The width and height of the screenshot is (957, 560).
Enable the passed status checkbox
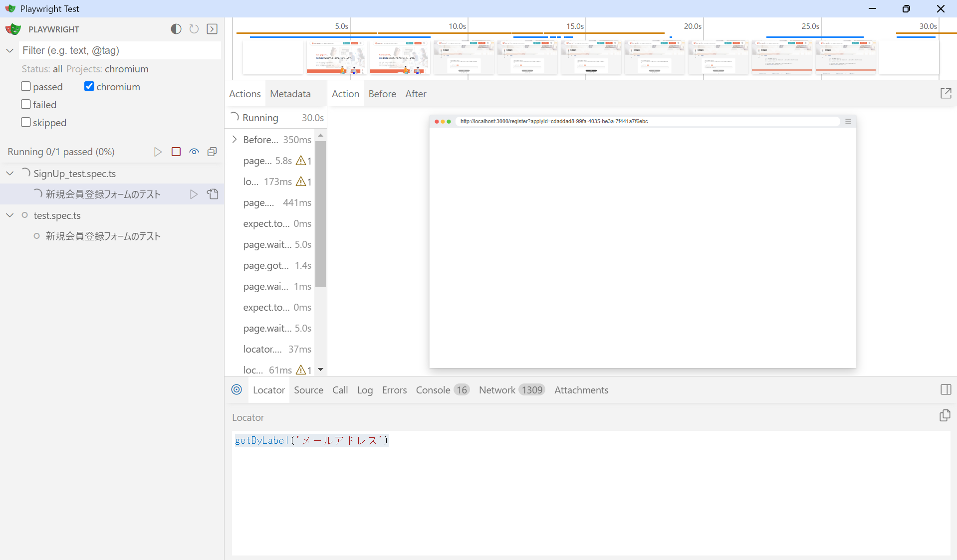(26, 86)
